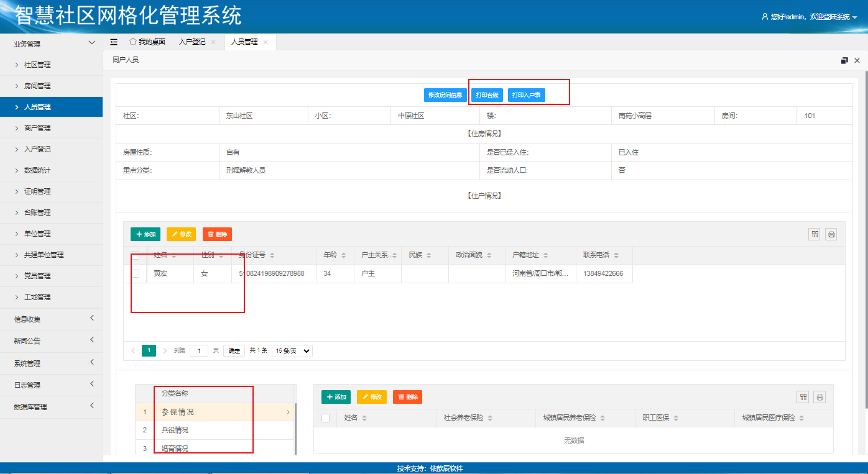Viewport: 868px width, 474px height.
Task: Click the blue 修改房间信息 button
Action: click(x=445, y=95)
